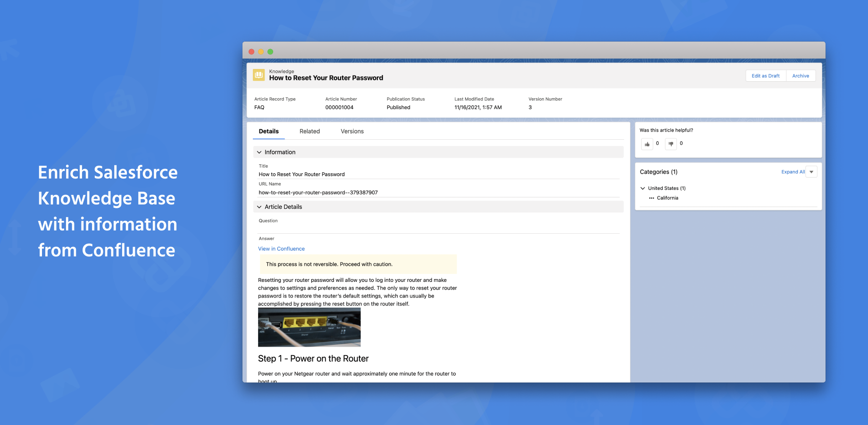Collapse the United States category
Viewport: 868px width, 425px height.
coord(643,188)
